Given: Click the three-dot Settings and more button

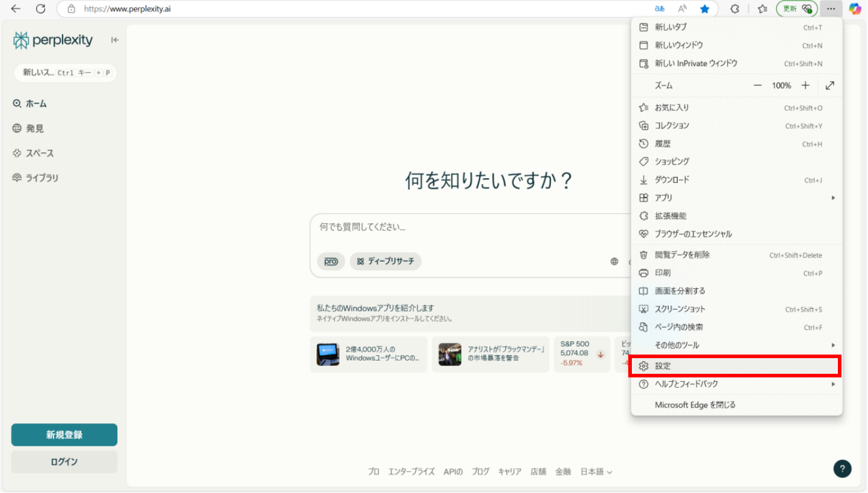Looking at the screenshot, I should (x=831, y=9).
